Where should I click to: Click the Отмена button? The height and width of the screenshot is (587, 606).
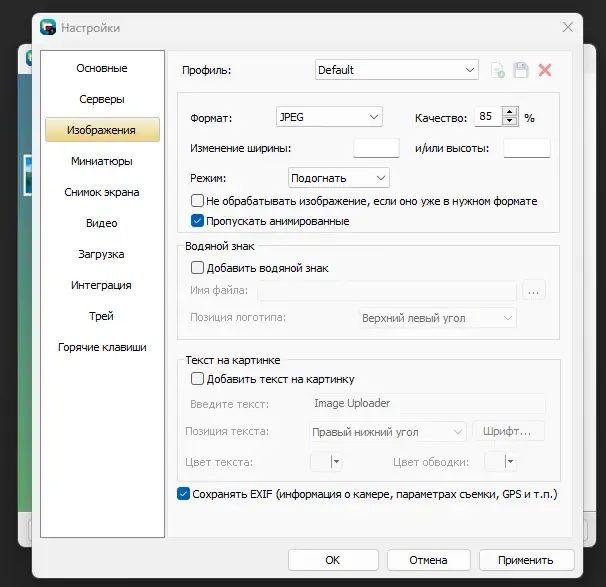(428, 560)
